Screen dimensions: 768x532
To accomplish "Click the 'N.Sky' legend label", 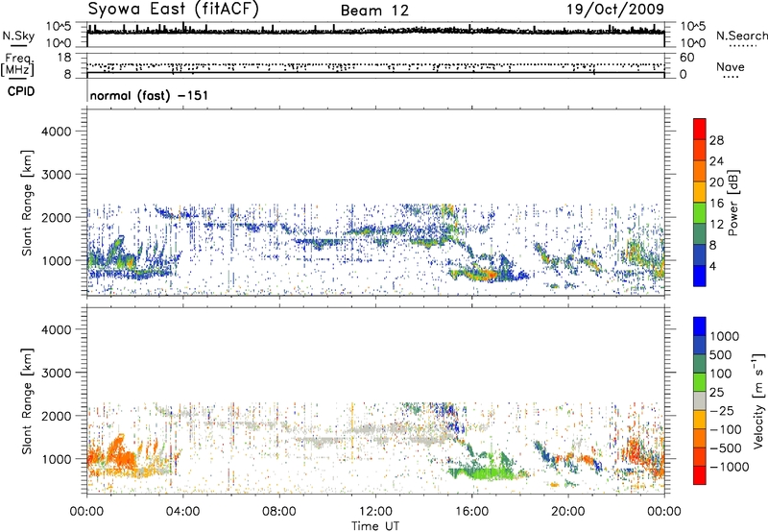I will pos(18,36).
